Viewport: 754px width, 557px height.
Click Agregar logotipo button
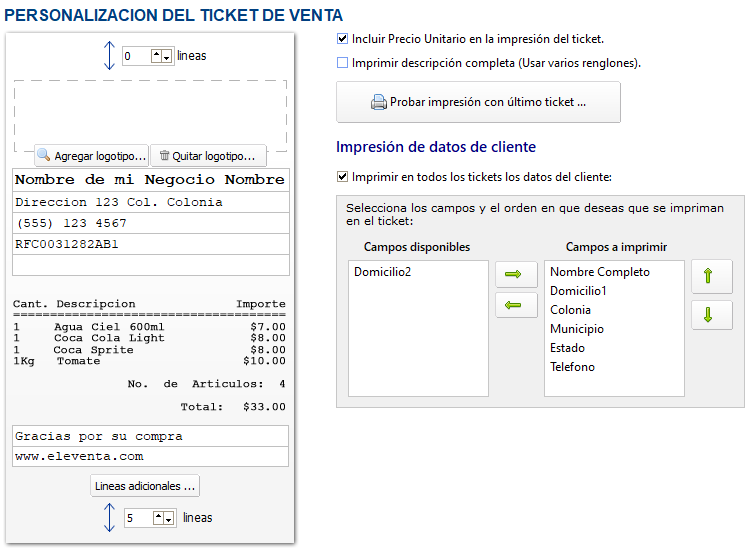(x=91, y=156)
